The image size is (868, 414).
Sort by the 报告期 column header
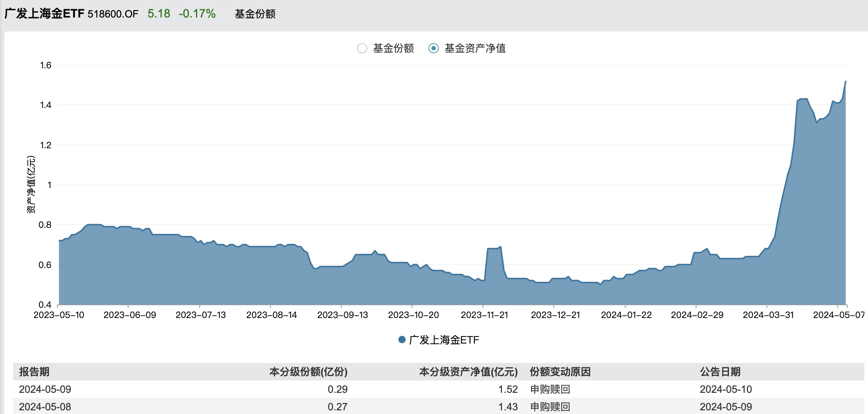click(34, 372)
